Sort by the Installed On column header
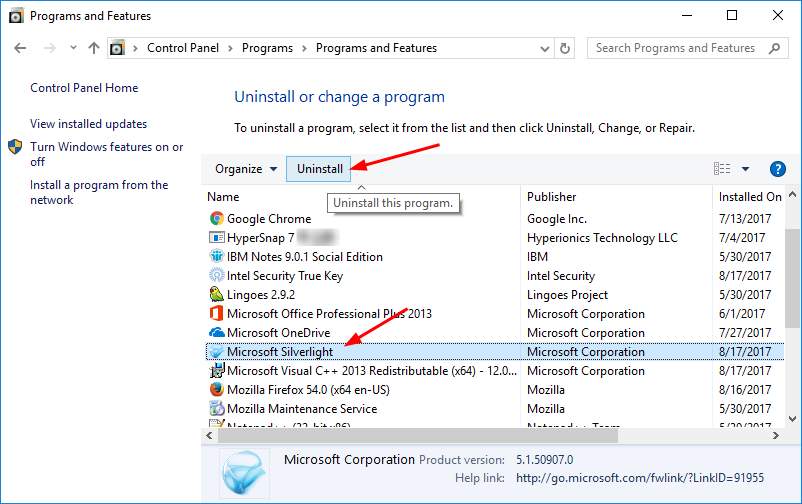802x504 pixels. 750,197
